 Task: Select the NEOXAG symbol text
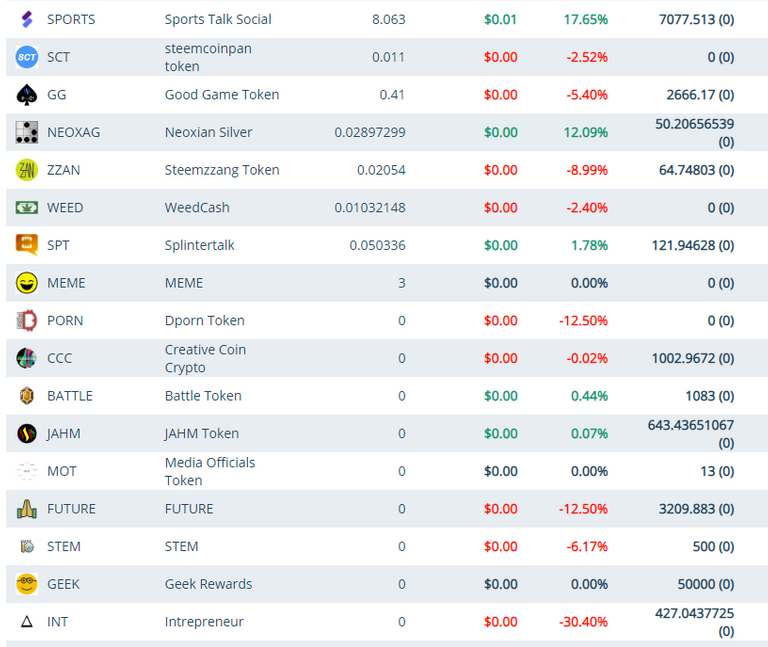point(73,132)
